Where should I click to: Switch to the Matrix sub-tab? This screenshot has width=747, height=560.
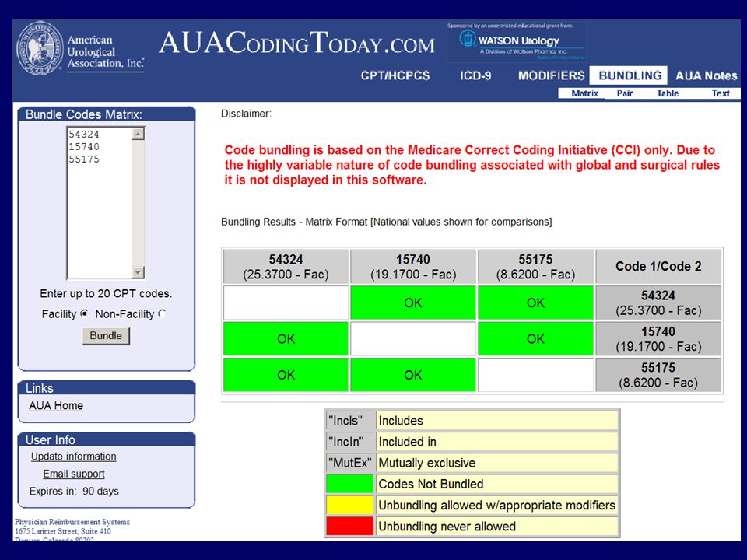click(x=584, y=93)
